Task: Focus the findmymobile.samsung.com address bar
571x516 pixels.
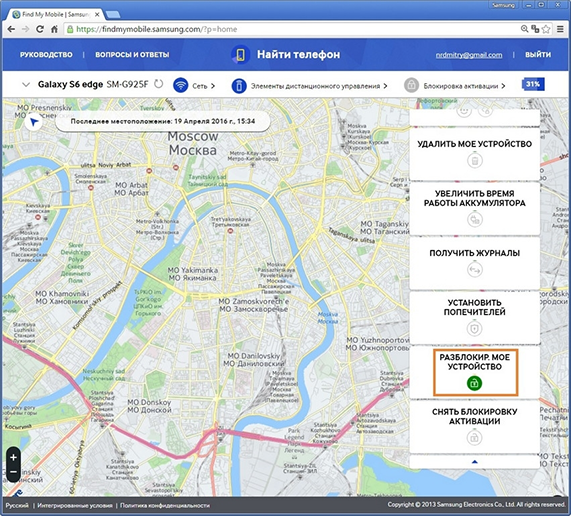Action: tap(290, 29)
